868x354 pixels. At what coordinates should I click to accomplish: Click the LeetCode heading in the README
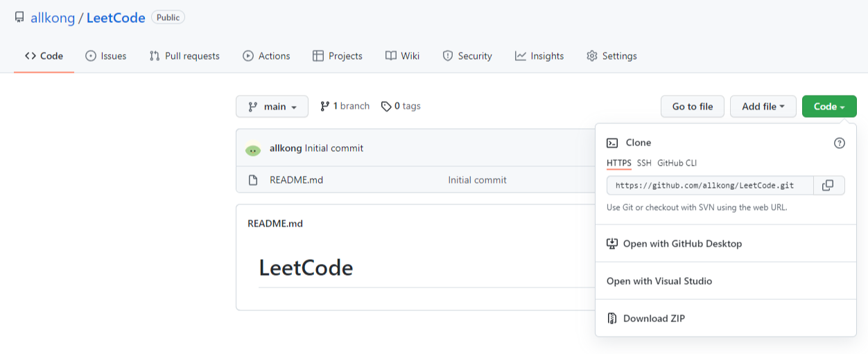tap(306, 267)
